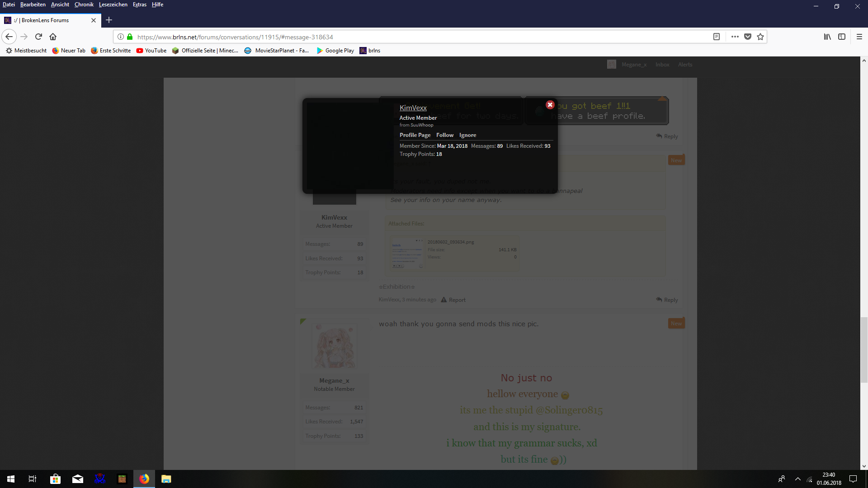Screen dimensions: 868x488
Task: Follow KimVexx from member card
Action: 445,135
